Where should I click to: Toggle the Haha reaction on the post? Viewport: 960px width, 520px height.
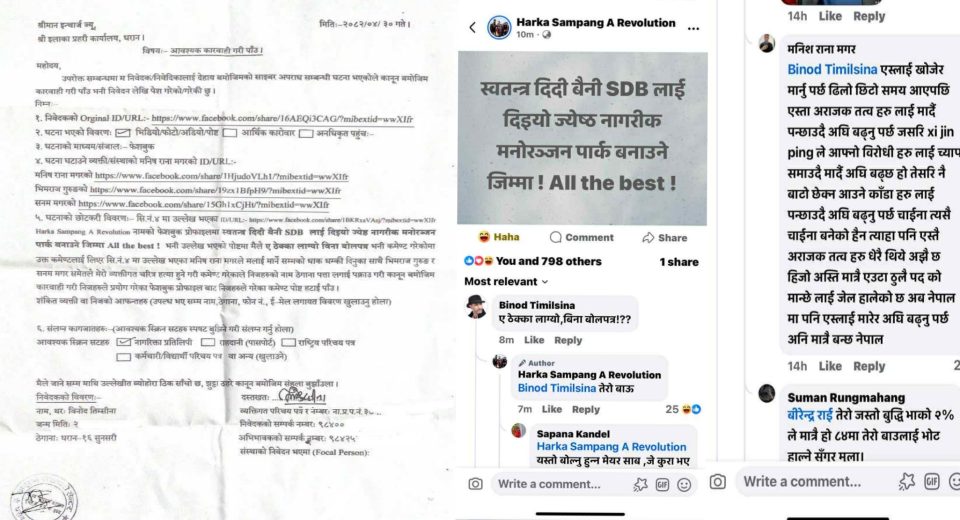pyautogui.click(x=498, y=237)
